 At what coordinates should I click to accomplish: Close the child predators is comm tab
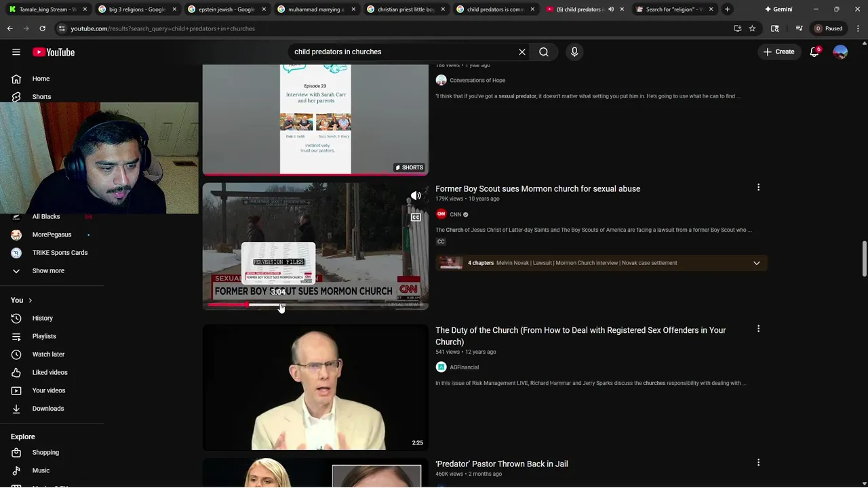tap(532, 9)
